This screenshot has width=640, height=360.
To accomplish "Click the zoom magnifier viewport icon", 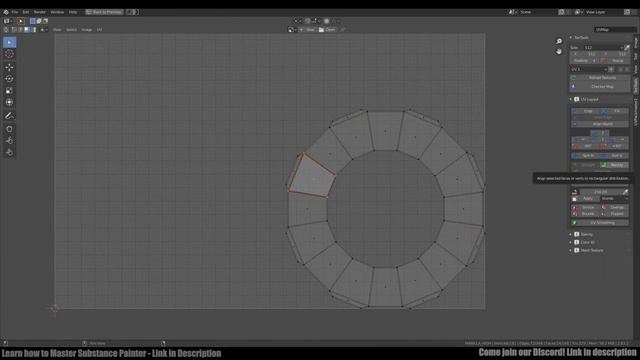I will click(x=559, y=41).
